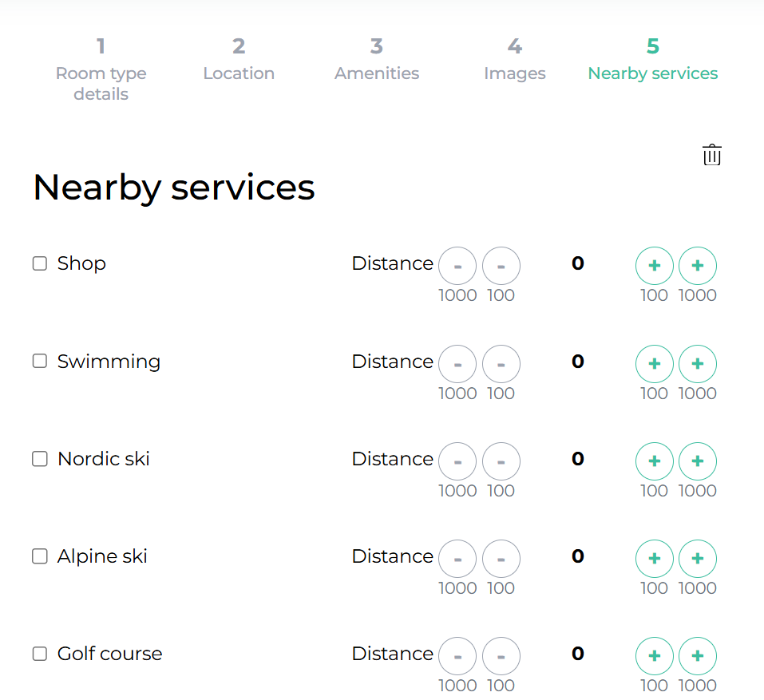Switch to step 3 Amenities
The height and width of the screenshot is (700, 764).
(377, 60)
